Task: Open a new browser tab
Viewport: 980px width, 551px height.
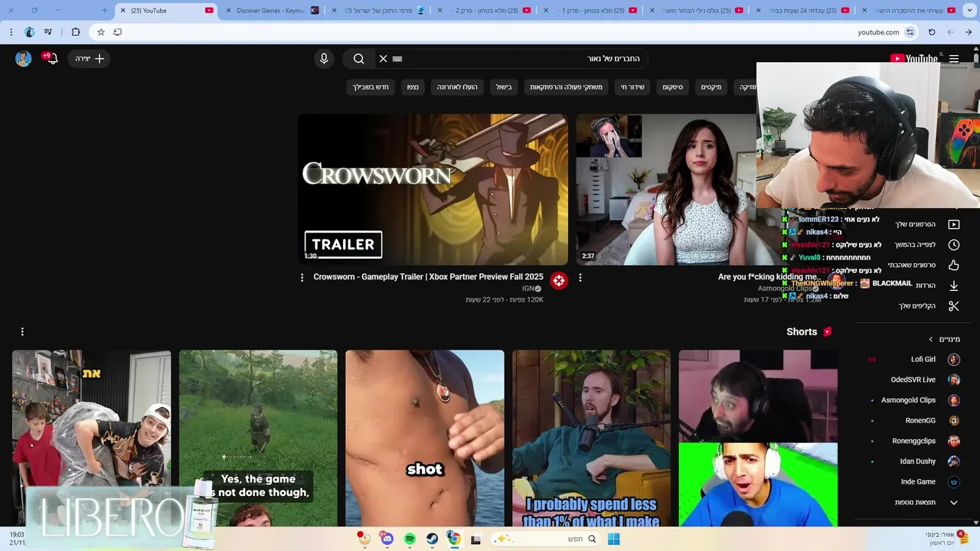Action: pos(105,11)
